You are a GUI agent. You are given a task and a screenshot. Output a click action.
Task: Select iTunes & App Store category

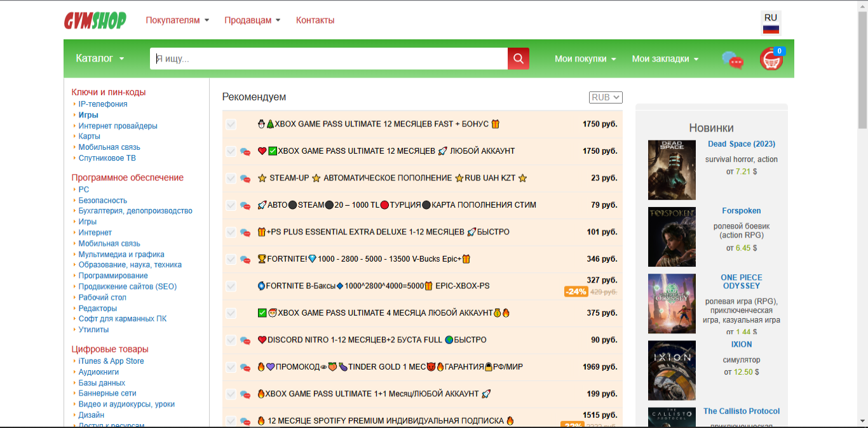[x=111, y=361]
